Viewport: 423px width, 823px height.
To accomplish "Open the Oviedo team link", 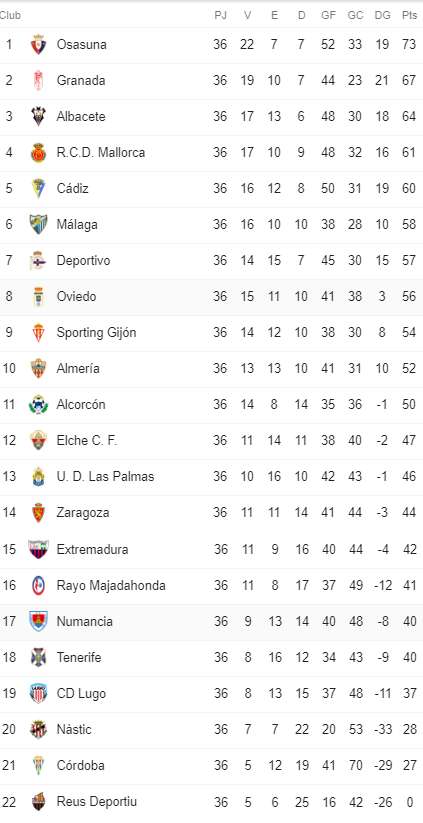I will (77, 297).
